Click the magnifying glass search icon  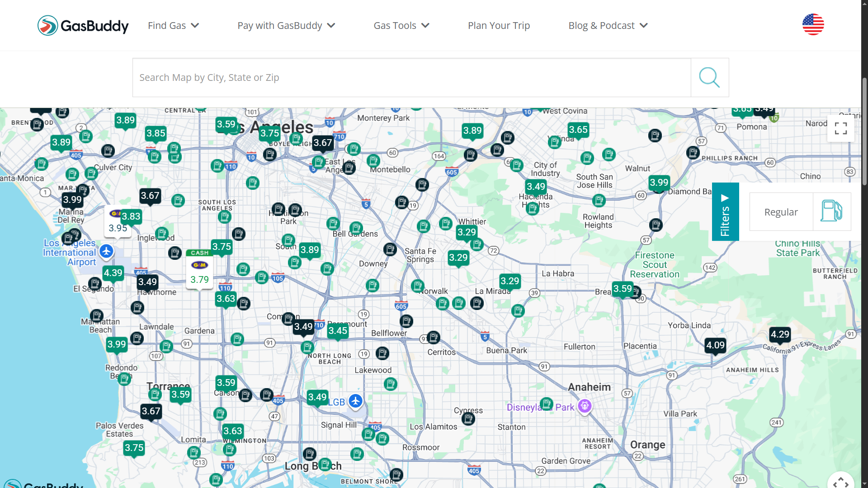click(709, 77)
